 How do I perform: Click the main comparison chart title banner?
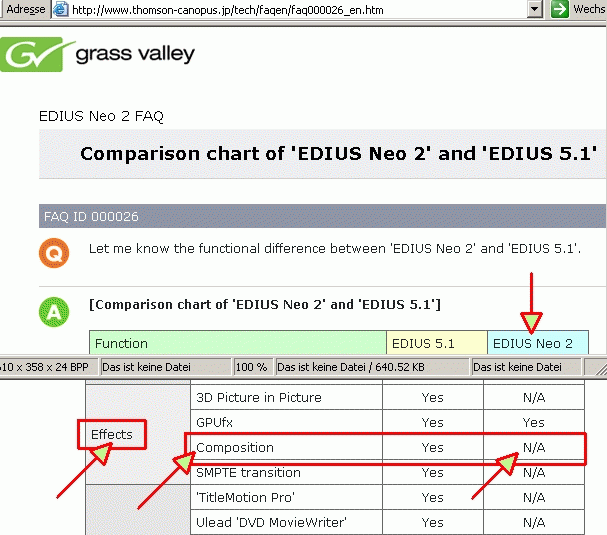pos(322,154)
